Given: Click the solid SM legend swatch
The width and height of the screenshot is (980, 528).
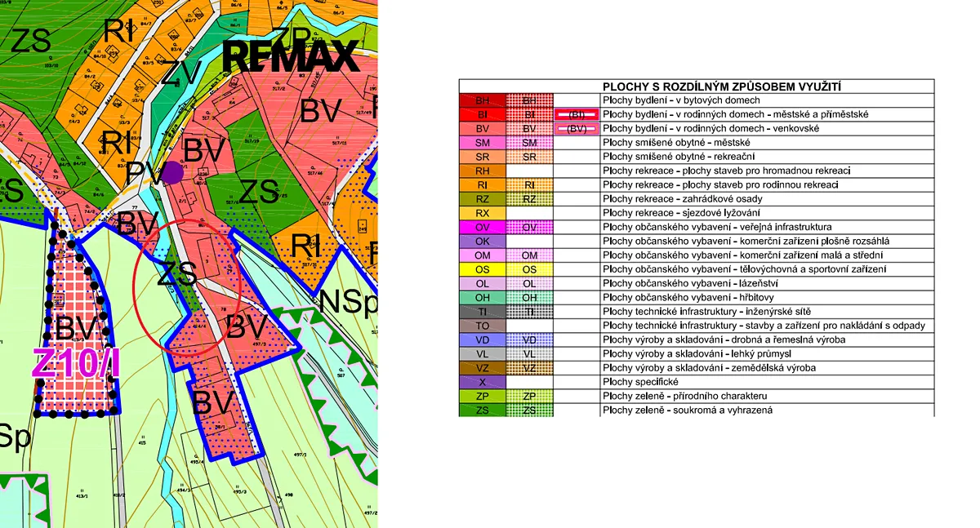Looking at the screenshot, I should pyautogui.click(x=483, y=143).
